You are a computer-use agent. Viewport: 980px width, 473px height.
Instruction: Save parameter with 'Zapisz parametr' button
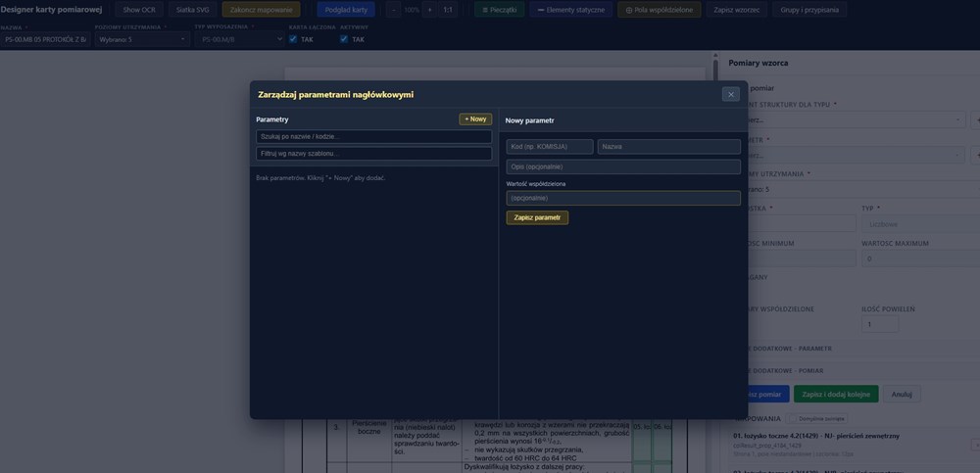point(537,217)
